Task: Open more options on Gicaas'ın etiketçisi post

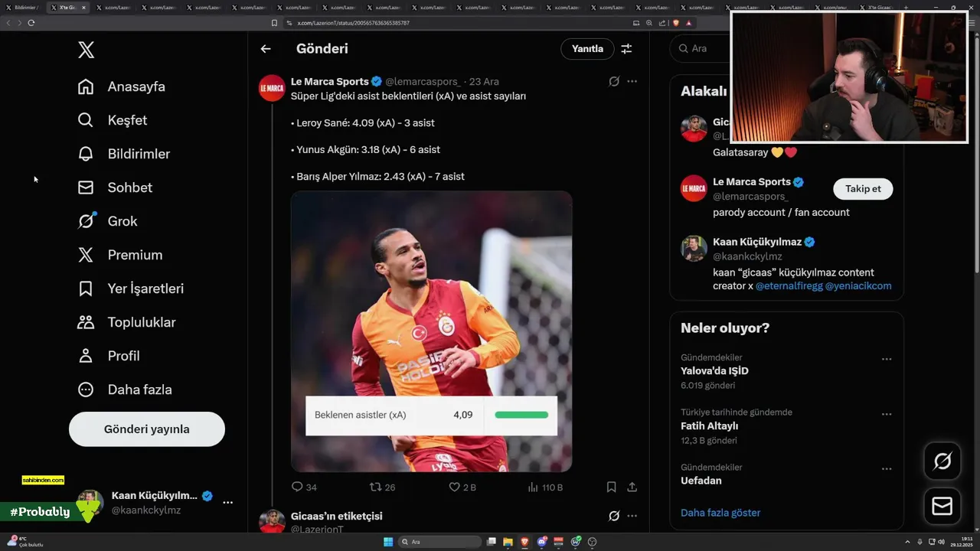Action: 632,516
